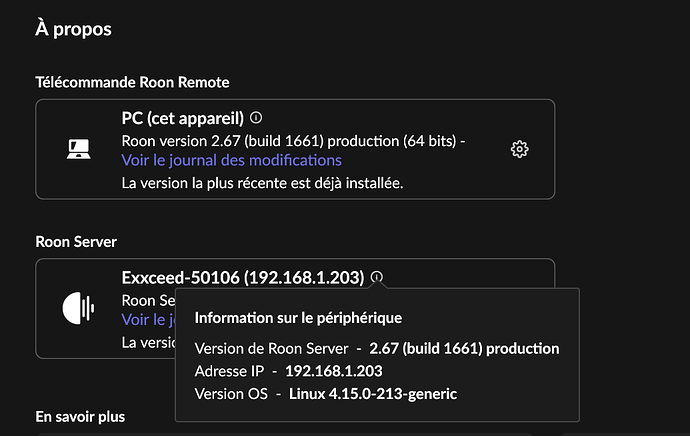Click the En savoir plus heading
This screenshot has height=436, width=690.
80,417
